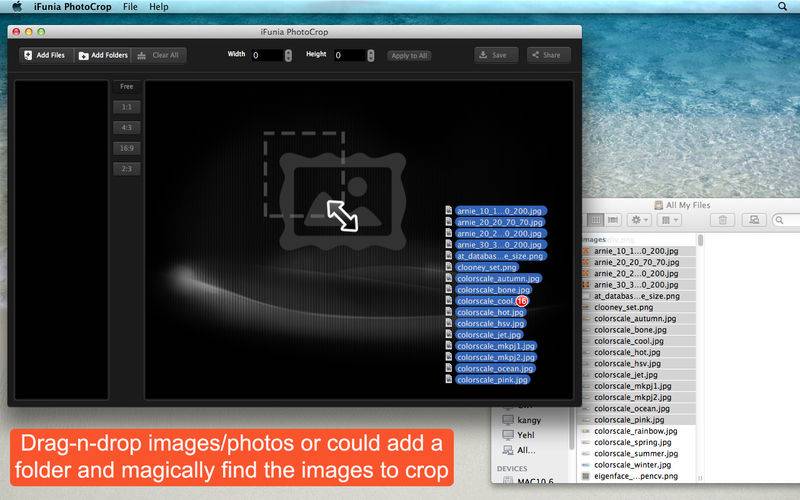Click the Height input field

click(349, 55)
